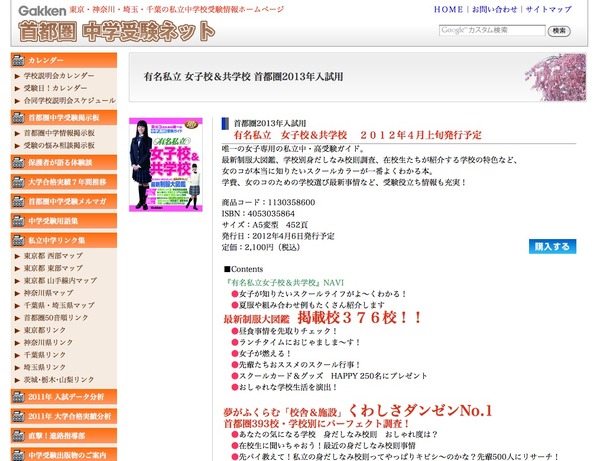Viewport: 600px width, 461px height.
Task: Click the くわしさダンゼンNo.1 heading
Action: [420, 411]
